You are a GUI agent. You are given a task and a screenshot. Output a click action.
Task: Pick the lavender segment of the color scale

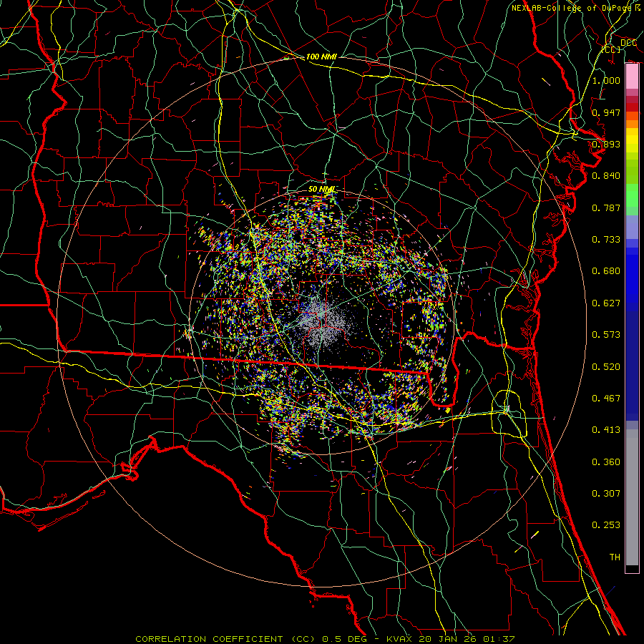tap(632, 227)
